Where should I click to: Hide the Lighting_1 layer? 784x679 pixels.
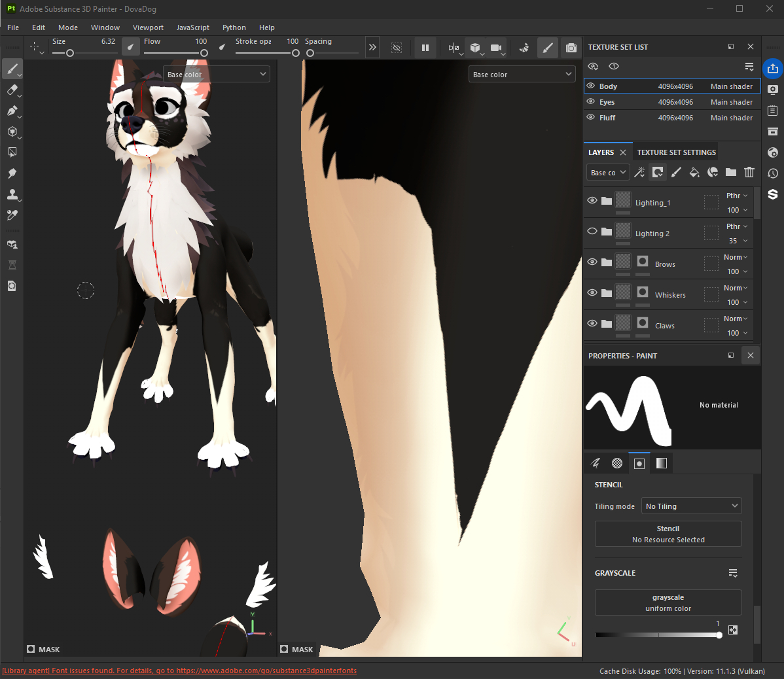592,201
